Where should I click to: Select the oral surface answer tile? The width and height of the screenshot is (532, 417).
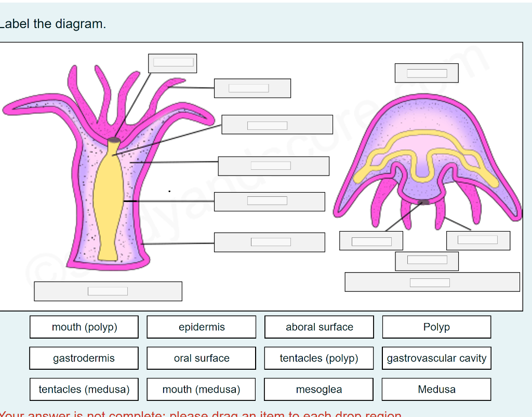pyautogui.click(x=201, y=358)
